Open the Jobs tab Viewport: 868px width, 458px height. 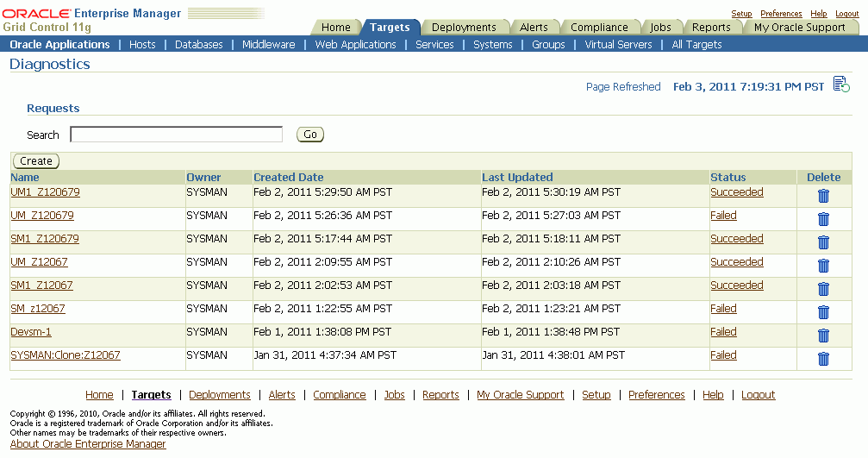click(660, 27)
